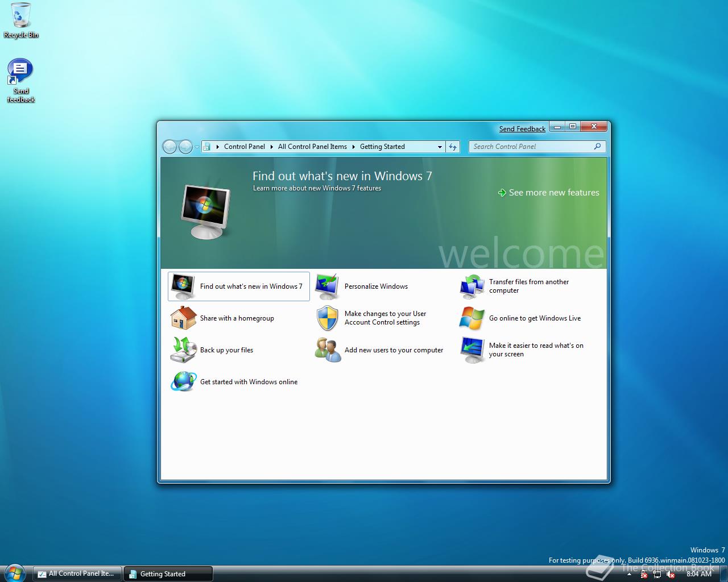Click the search magnifier icon
This screenshot has width=728, height=582.
click(x=597, y=147)
